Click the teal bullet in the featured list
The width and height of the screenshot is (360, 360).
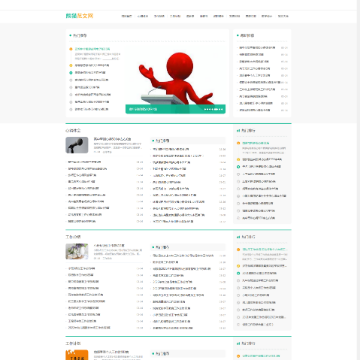(x=71, y=72)
